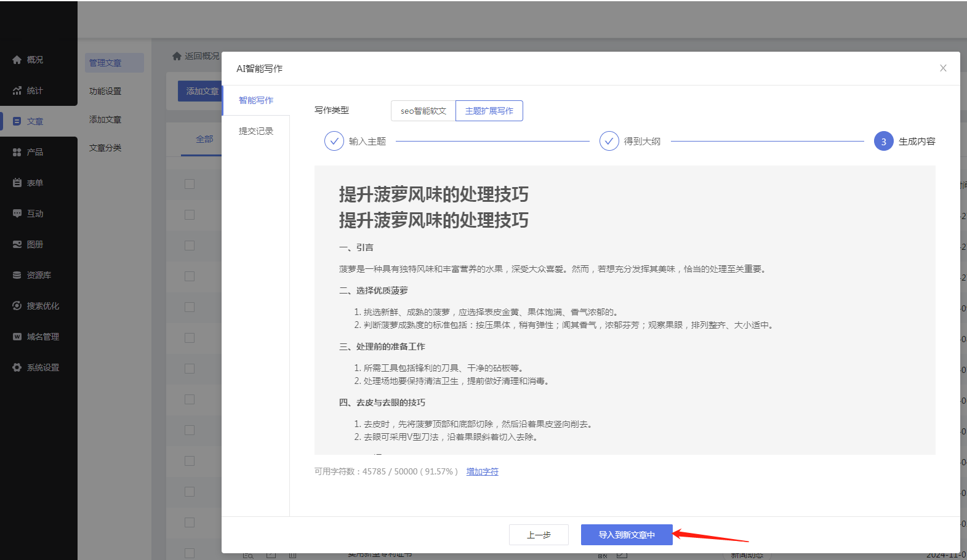Screen dimensions: 967x560
Task: Click the 得到大纲 step circle
Action: pos(609,141)
